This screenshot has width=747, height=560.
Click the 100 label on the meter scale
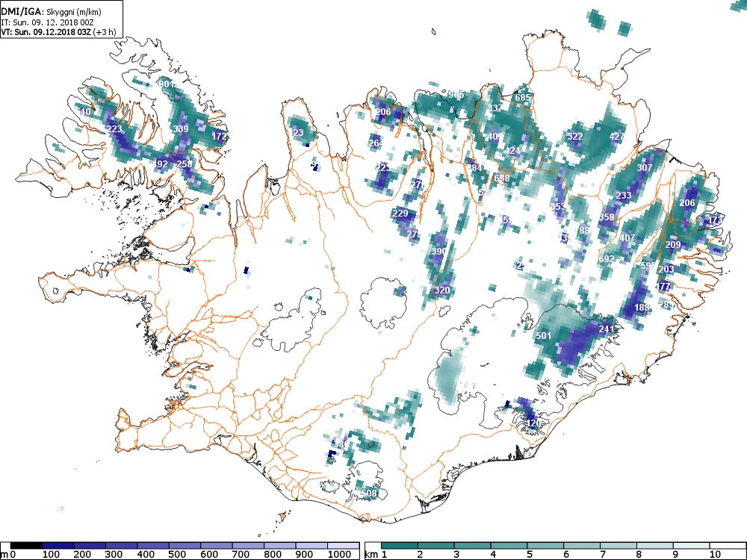(51, 554)
